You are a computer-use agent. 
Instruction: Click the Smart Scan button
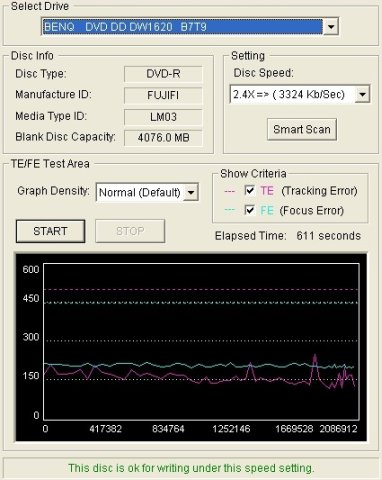(x=302, y=129)
